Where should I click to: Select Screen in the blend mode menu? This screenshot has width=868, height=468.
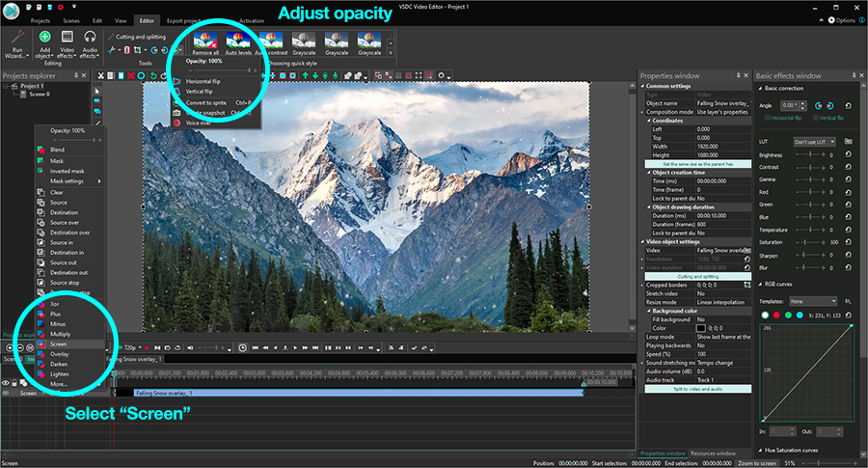(69, 344)
